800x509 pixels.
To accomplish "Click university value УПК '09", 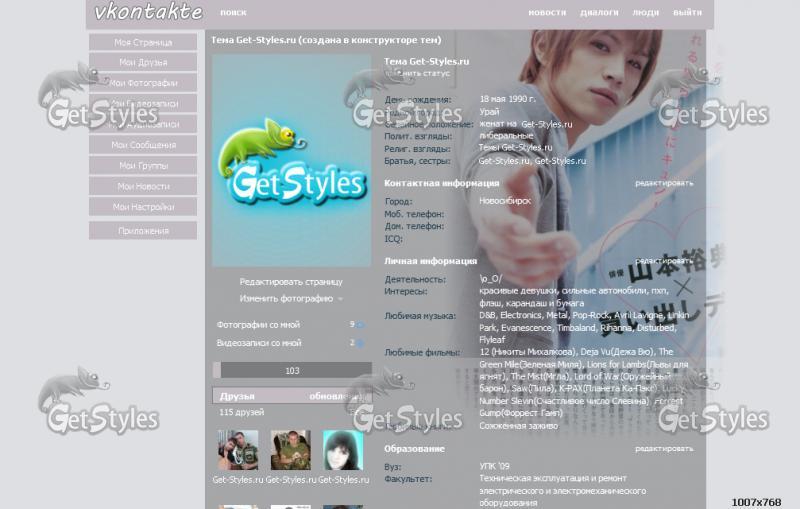I will point(494,466).
